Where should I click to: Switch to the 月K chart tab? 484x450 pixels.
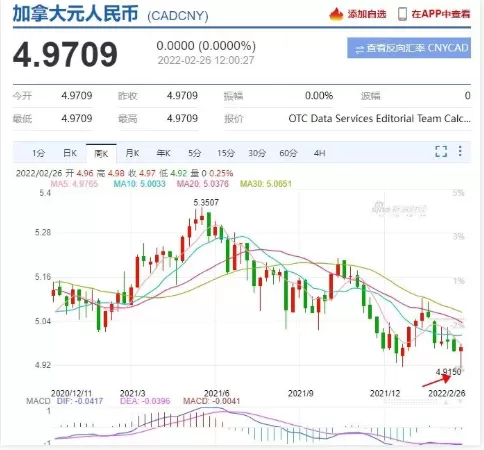[x=132, y=153]
